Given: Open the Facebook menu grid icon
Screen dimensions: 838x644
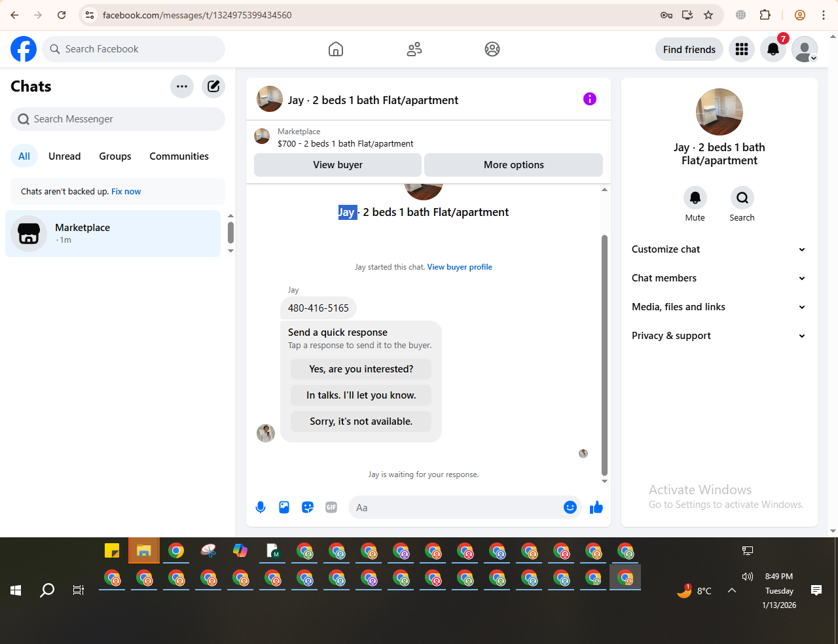Looking at the screenshot, I should tap(742, 49).
